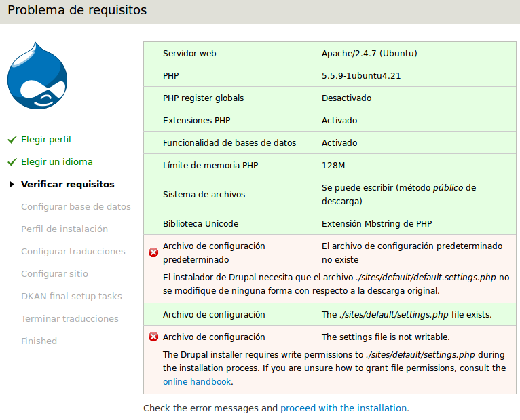Select the 'Elegir perfil' step

click(46, 140)
